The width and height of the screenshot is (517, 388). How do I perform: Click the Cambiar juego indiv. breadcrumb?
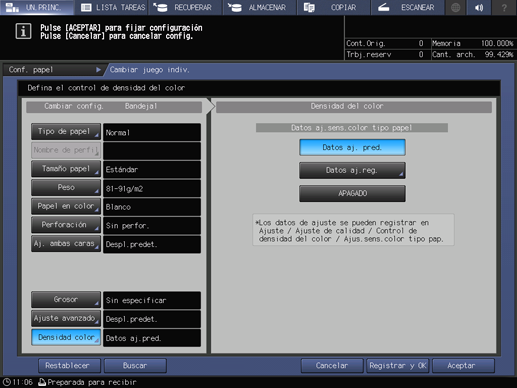coord(150,70)
